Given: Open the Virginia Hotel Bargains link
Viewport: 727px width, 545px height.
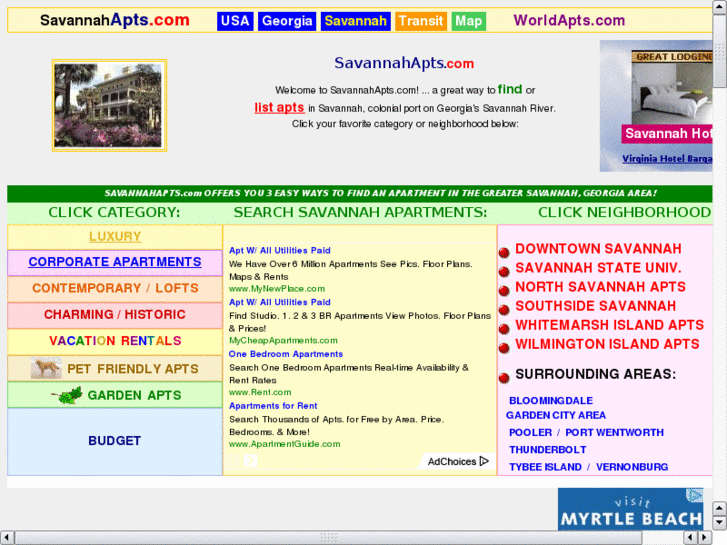Looking at the screenshot, I should coord(667,159).
